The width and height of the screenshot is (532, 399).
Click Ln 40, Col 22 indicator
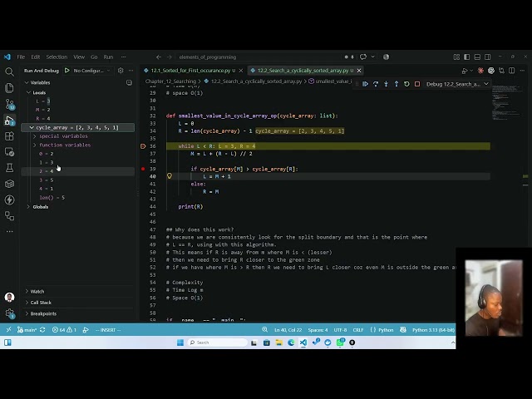(288, 330)
